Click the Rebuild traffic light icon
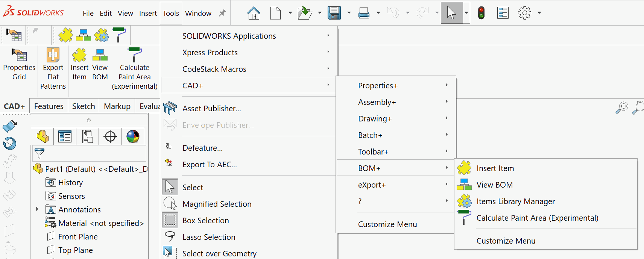 [x=481, y=13]
